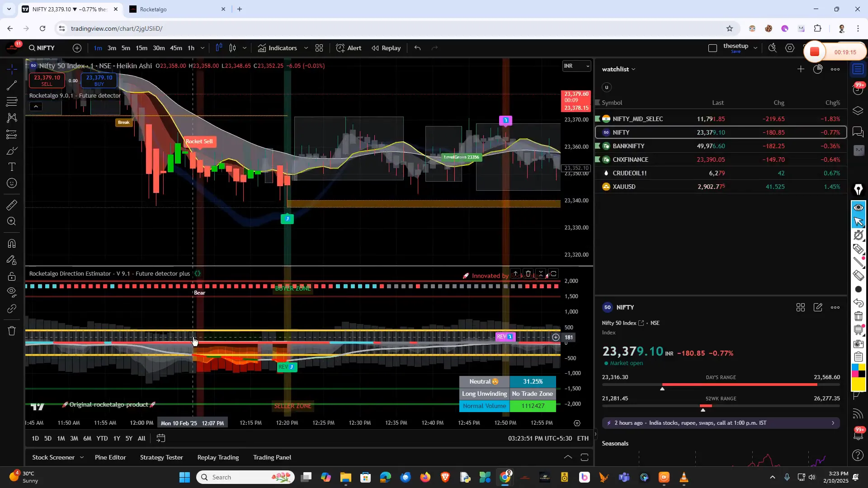Open the INR currency dropdown
868x488 pixels.
coord(576,66)
